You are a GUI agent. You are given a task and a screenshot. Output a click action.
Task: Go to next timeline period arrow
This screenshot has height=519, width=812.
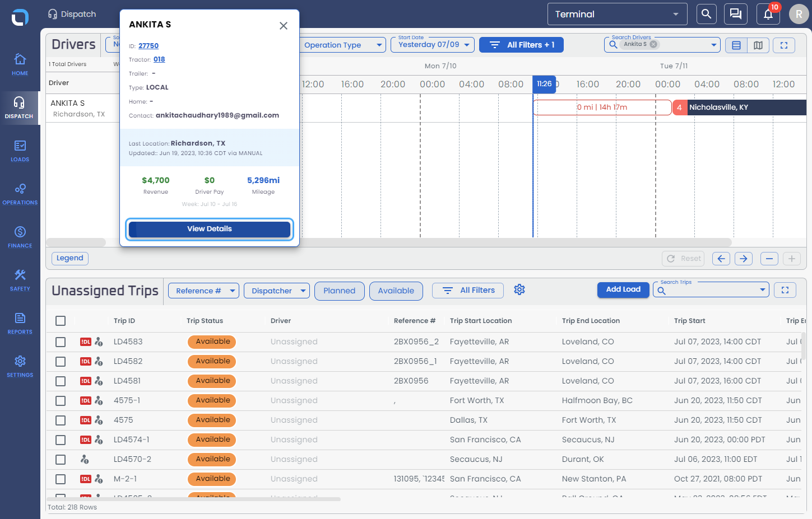(744, 259)
